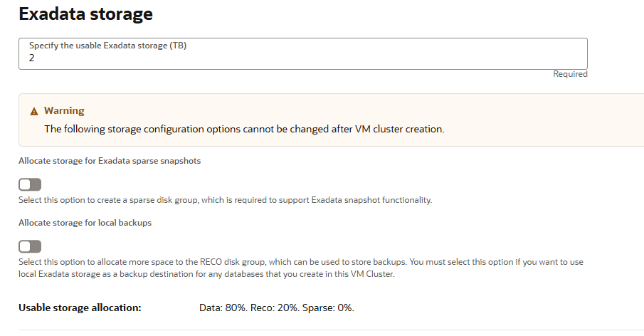Click the usable Exadata storage input field
The height and width of the screenshot is (336, 644).
coord(302,54)
